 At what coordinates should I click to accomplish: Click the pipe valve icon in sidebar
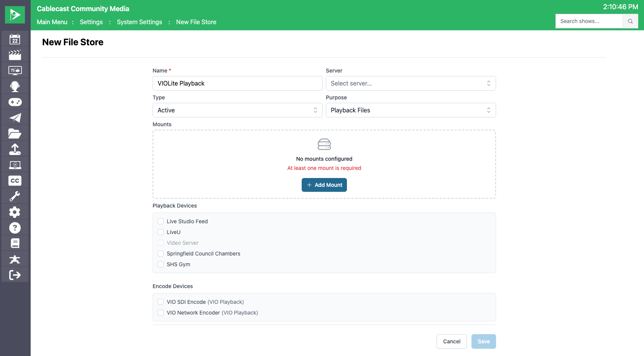[15, 259]
